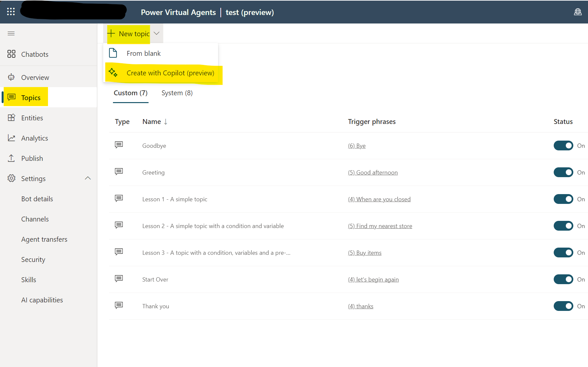Open the Overview page
This screenshot has width=588, height=367.
(49, 77)
